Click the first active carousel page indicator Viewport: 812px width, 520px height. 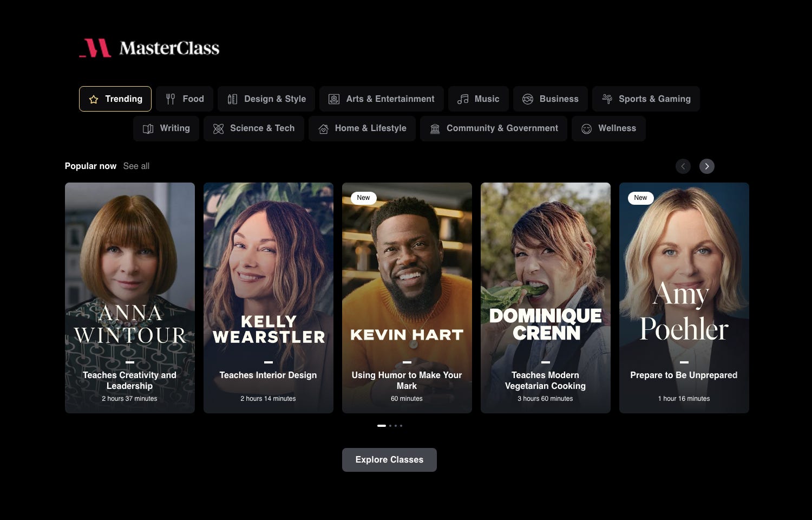[x=382, y=426]
